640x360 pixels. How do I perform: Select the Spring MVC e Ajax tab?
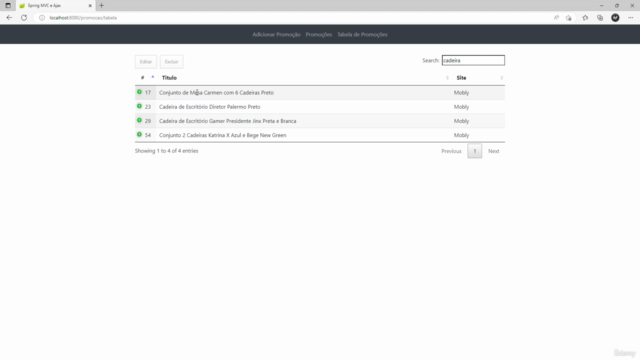(x=56, y=6)
